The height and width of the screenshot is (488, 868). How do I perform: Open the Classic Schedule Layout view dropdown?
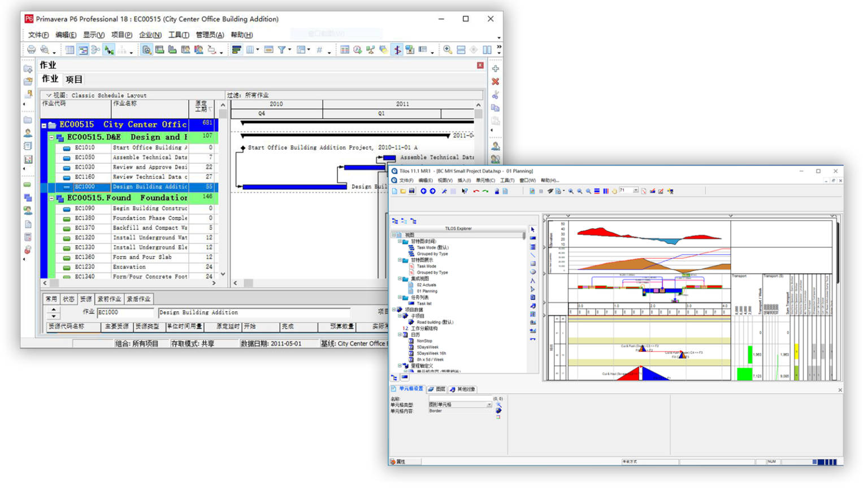click(49, 95)
